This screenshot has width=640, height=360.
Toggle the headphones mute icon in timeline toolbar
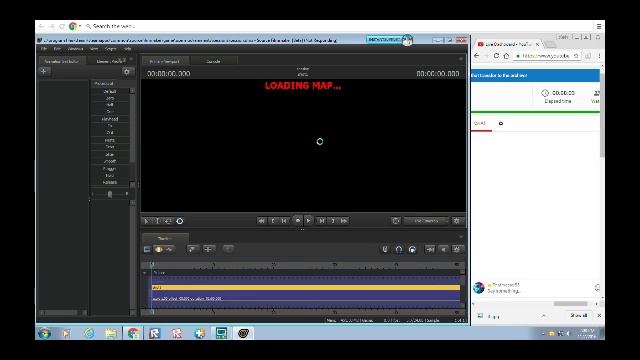(x=399, y=249)
